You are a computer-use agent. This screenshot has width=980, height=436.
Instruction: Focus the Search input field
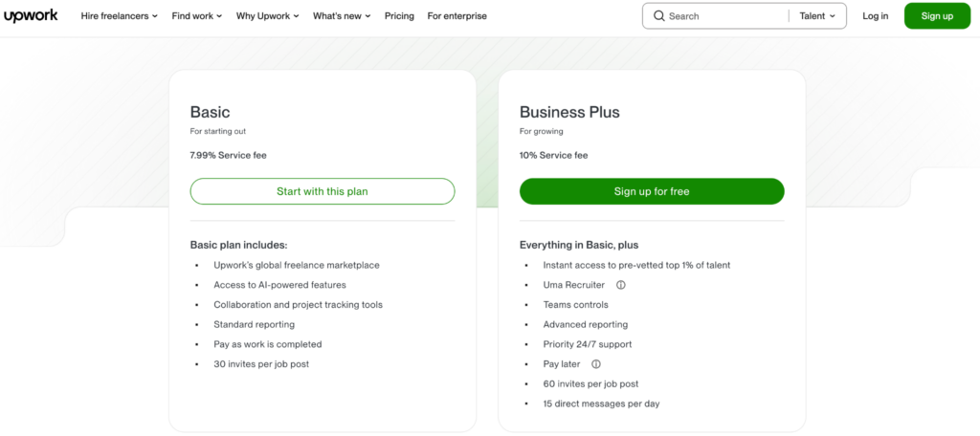click(723, 16)
